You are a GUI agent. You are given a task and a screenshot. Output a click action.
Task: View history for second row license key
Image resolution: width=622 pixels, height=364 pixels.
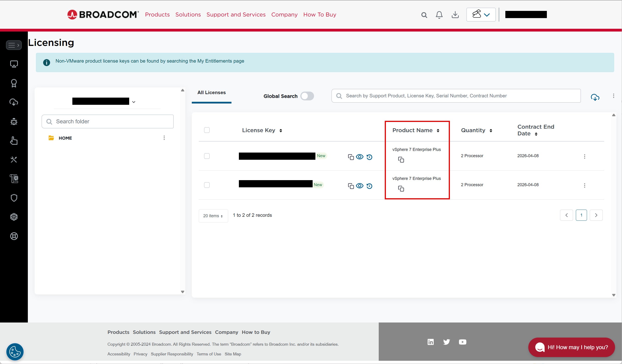point(369,186)
